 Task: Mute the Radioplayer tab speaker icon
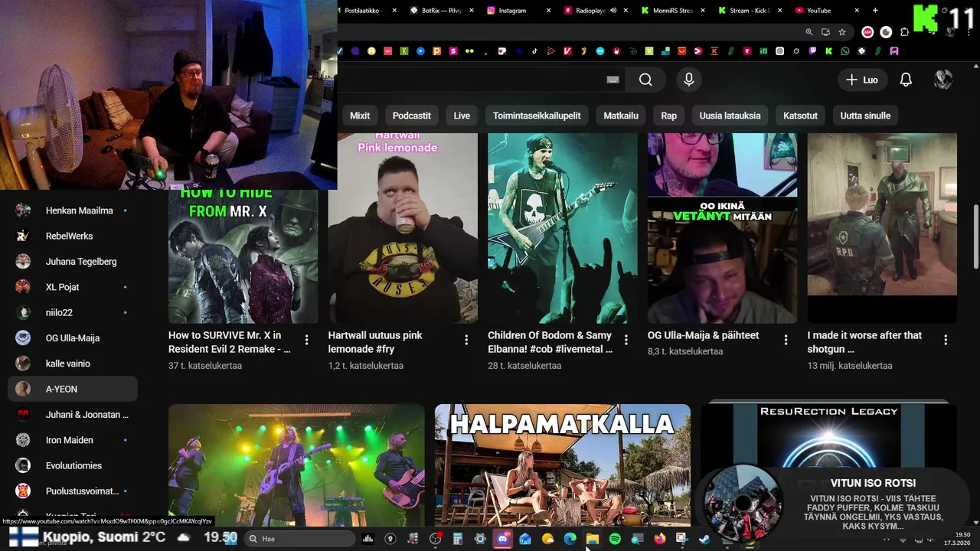[613, 11]
